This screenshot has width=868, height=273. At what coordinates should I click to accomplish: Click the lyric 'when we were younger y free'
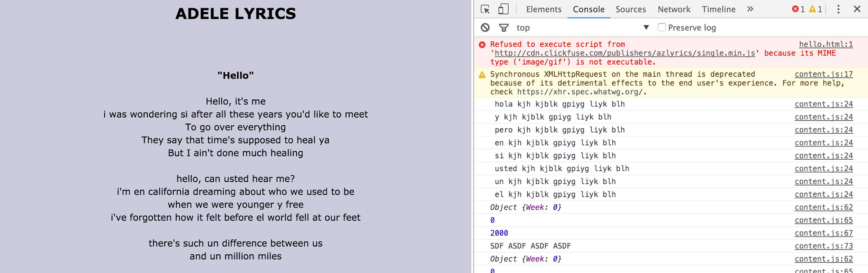click(236, 205)
